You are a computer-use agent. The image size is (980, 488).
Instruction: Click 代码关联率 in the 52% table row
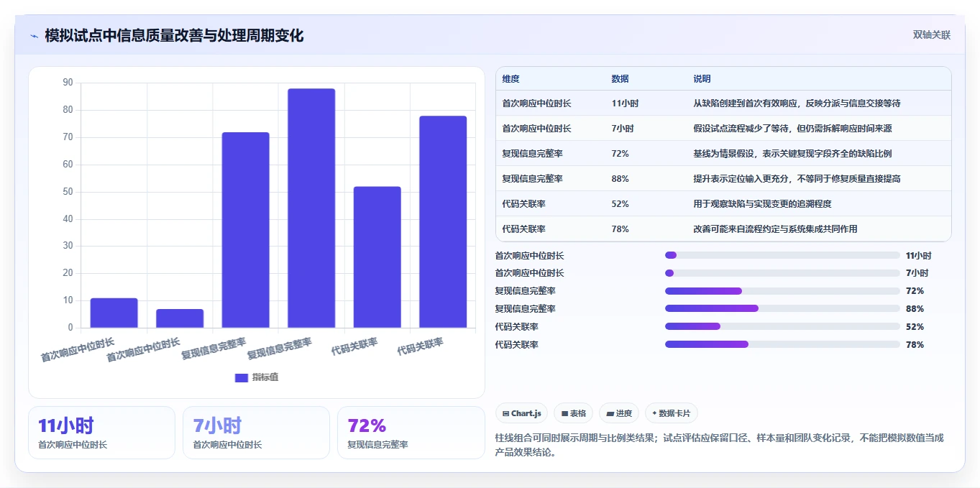tap(524, 204)
